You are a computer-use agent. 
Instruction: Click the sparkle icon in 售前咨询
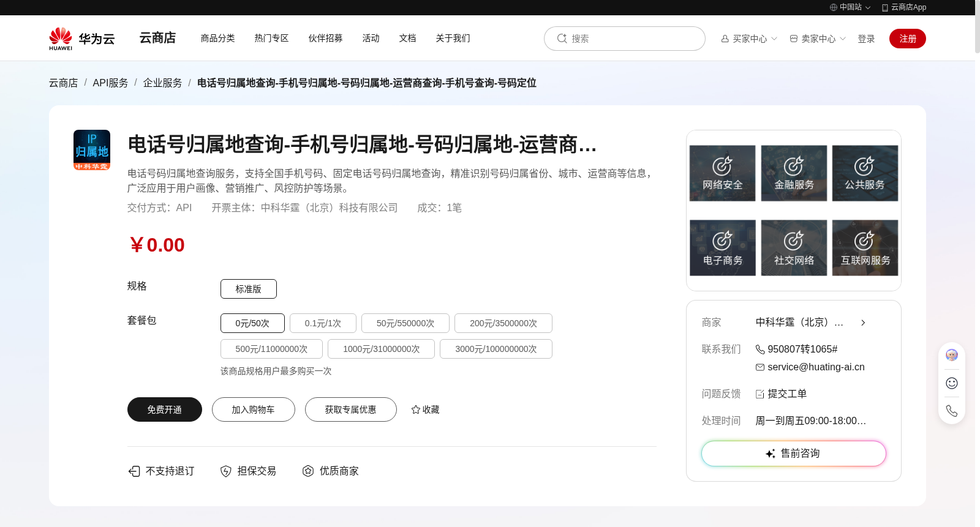click(771, 454)
